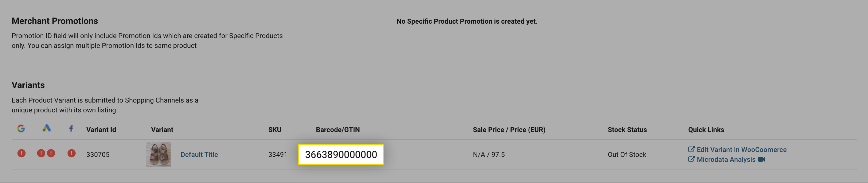Click the Barcode/GTIN column header
The width and height of the screenshot is (868, 183).
click(x=338, y=130)
